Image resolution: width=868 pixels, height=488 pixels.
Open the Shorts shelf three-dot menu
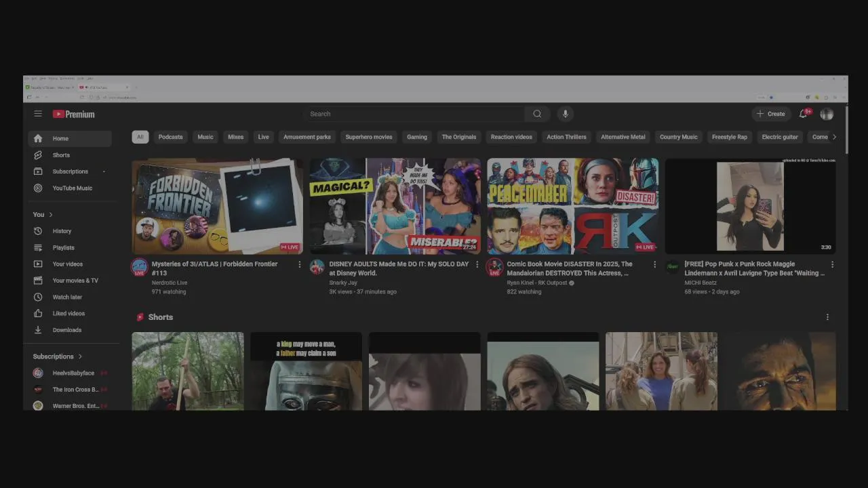(x=827, y=317)
